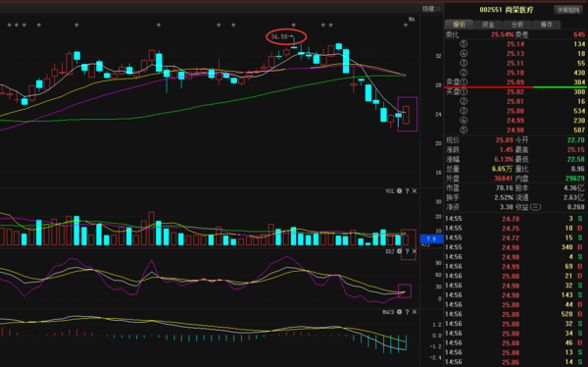Select the 卖盘① 25.09 ask row
The width and height of the screenshot is (588, 367).
point(515,82)
